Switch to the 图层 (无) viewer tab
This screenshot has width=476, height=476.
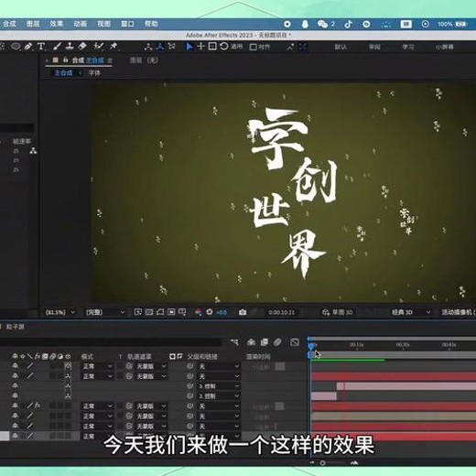tap(144, 60)
